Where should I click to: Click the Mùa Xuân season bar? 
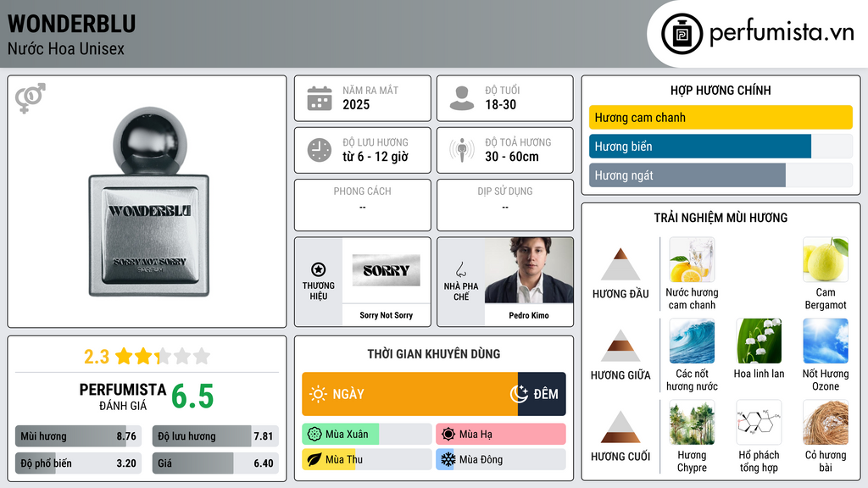(366, 435)
